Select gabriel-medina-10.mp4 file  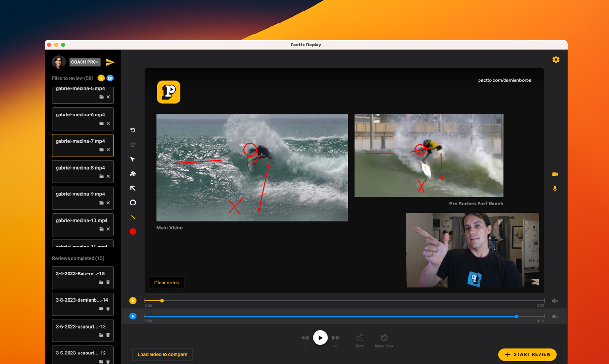click(x=82, y=224)
